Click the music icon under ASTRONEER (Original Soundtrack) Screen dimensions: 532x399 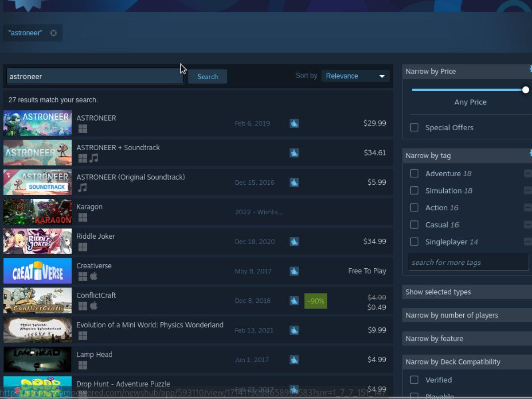click(x=82, y=188)
